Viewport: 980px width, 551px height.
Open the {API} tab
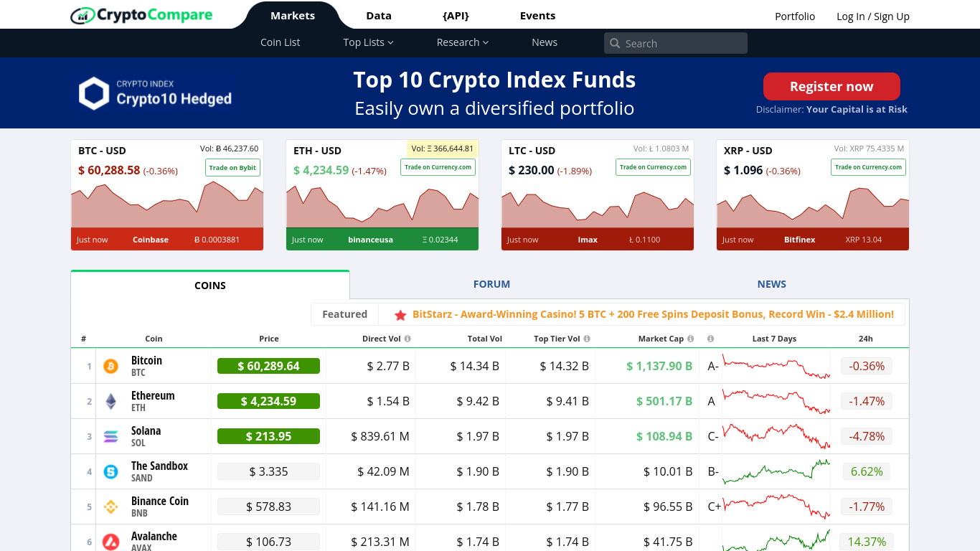click(x=456, y=16)
